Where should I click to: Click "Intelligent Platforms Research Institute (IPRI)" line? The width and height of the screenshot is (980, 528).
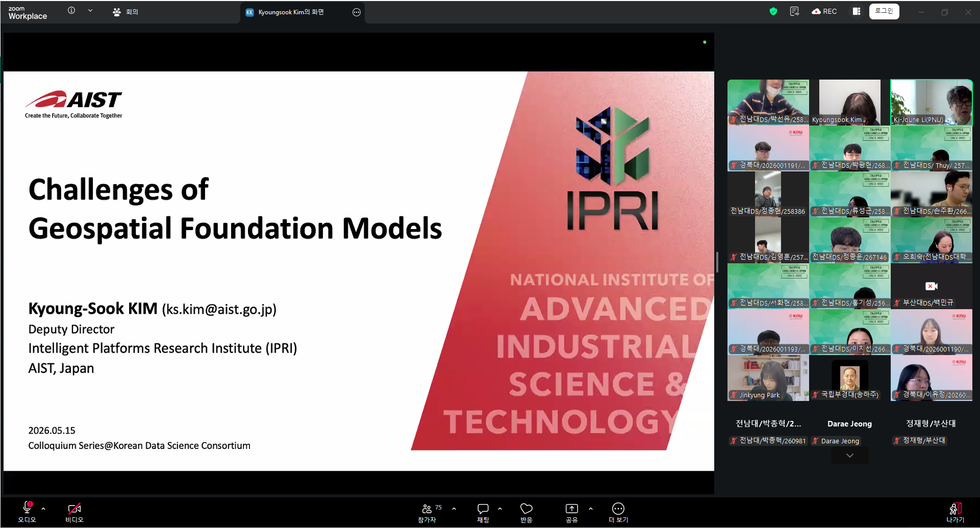(163, 348)
